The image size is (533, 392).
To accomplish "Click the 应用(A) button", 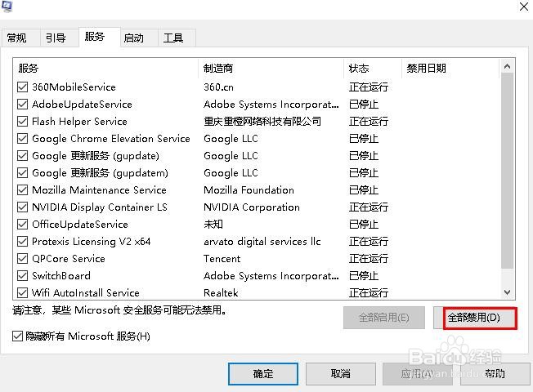I will pos(418,374).
